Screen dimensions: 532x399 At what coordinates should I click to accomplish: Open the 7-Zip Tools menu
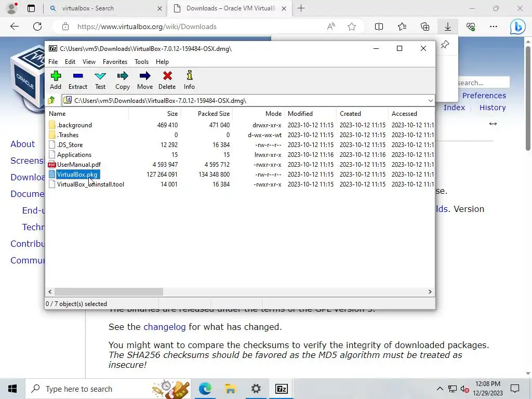point(141,62)
